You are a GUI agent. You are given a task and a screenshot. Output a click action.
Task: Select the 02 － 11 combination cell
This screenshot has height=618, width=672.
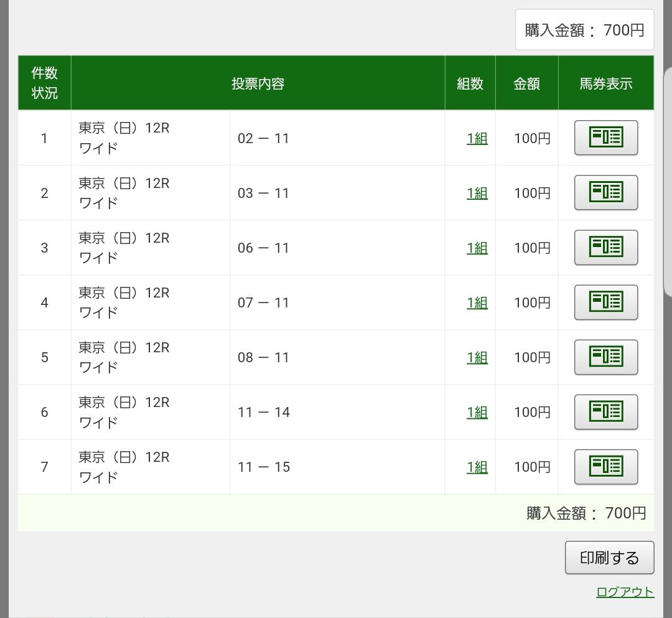[x=264, y=138]
